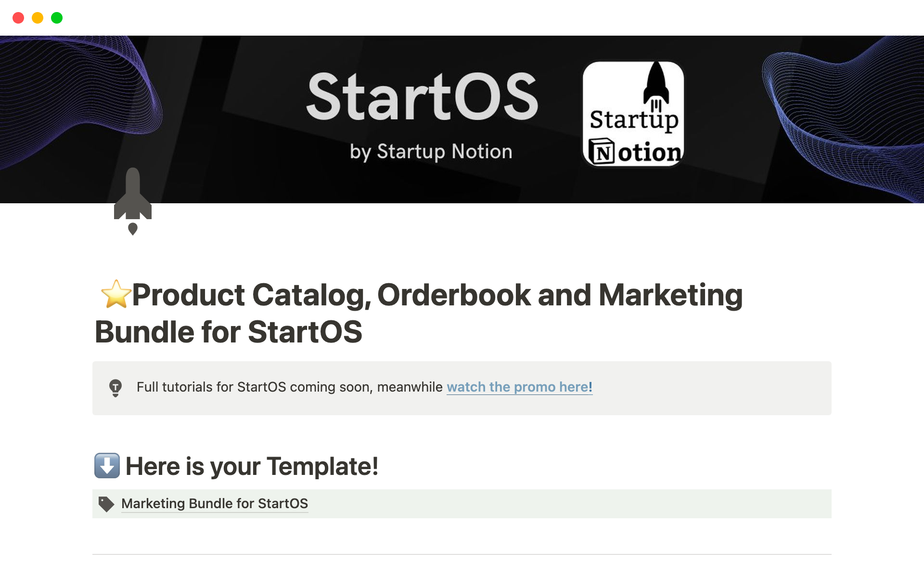Click the Notion 'N' cube in the banner logo
Viewport: 924px width, 578px height.
[x=602, y=152]
